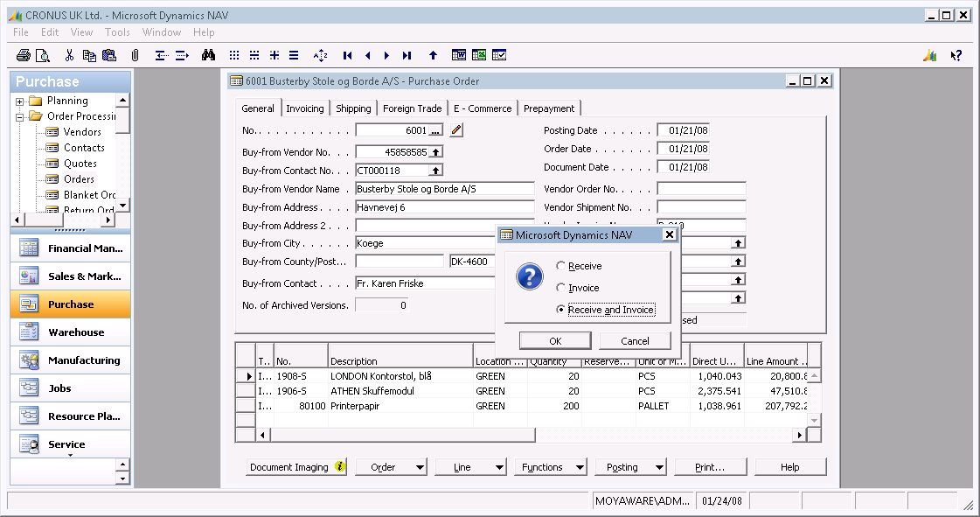Click the Vendor Order No. field
This screenshot has height=517, width=980.
[x=701, y=189]
